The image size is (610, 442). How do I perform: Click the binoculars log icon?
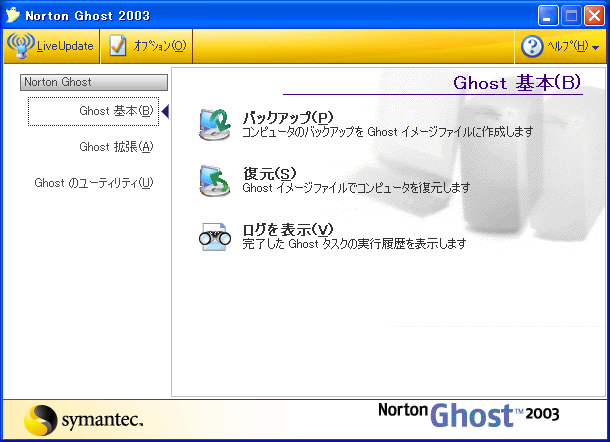tap(215, 237)
